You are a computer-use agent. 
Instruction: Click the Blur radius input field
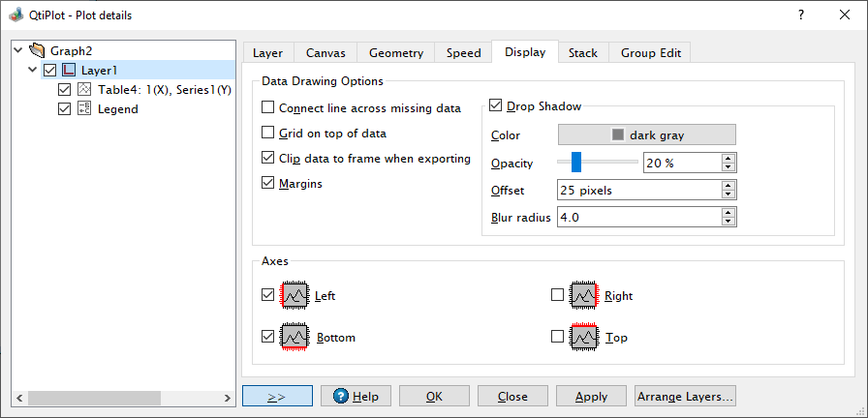coord(636,218)
